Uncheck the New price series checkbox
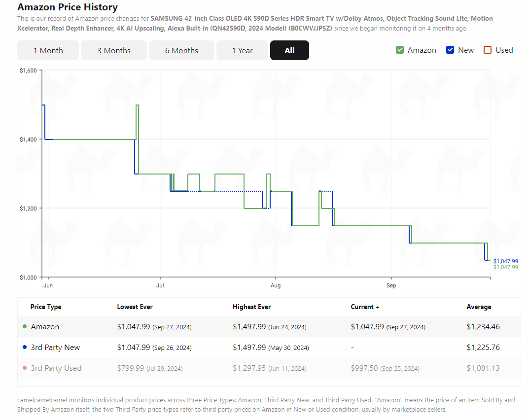The width and height of the screenshot is (528, 420). click(x=450, y=50)
